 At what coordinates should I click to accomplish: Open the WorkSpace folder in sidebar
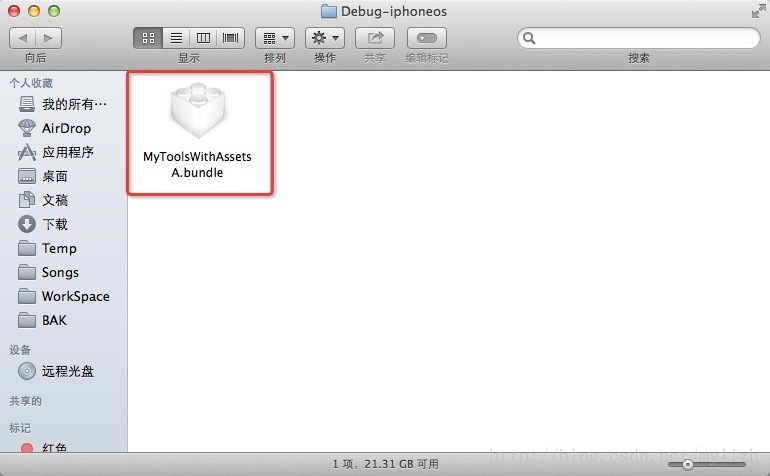(x=63, y=296)
